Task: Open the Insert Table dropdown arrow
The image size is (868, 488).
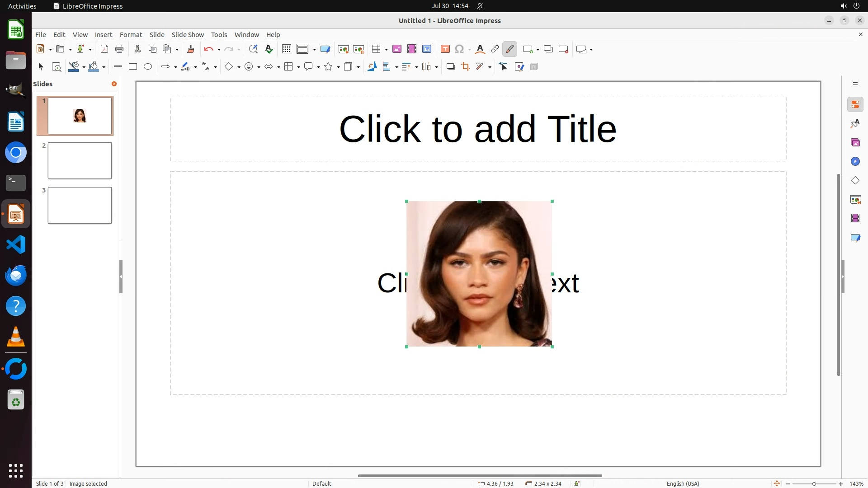Action: pos(386,50)
